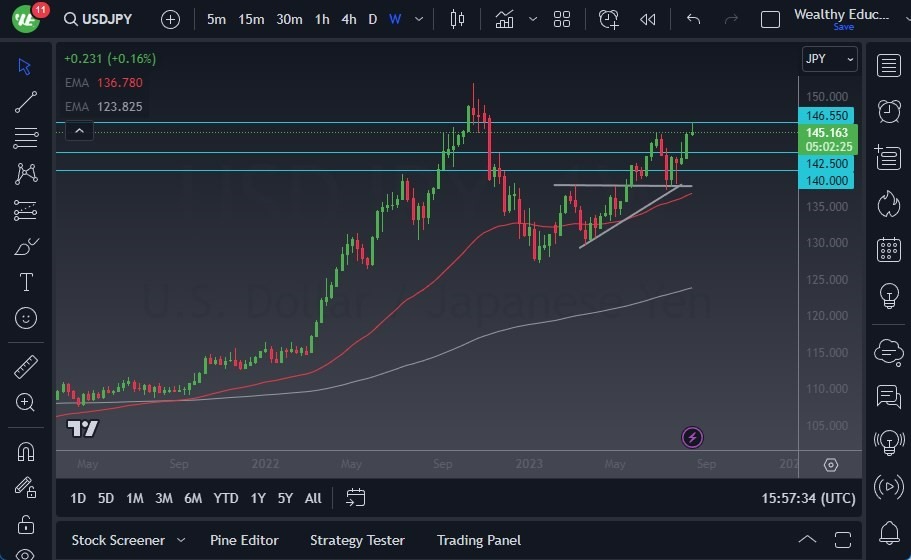Open the live streams panel
The image size is (911, 560).
(888, 487)
